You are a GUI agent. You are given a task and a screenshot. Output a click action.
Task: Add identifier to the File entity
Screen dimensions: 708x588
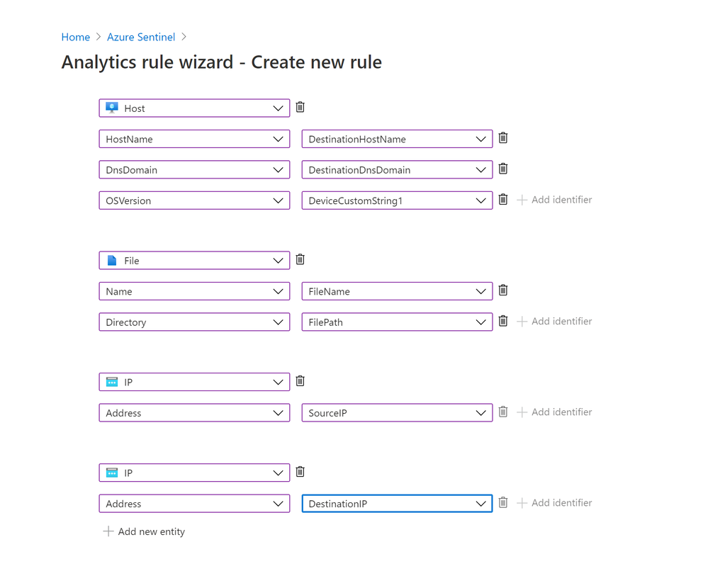(554, 321)
